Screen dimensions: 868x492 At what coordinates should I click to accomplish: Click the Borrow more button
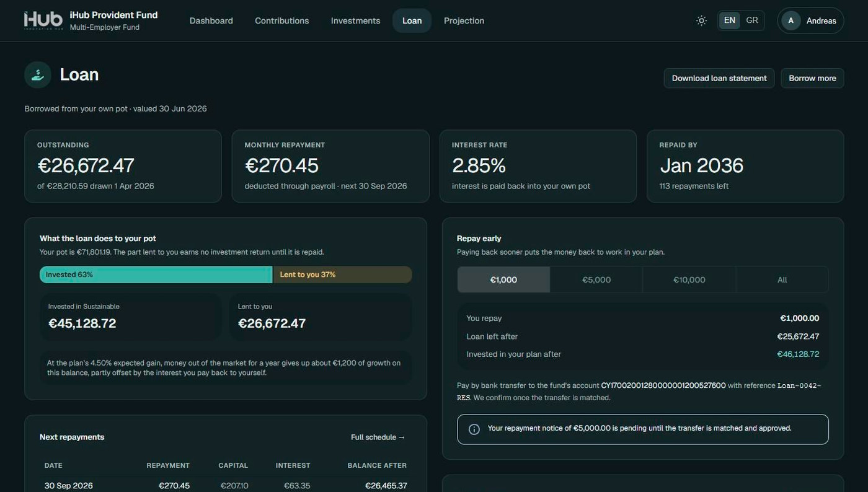(812, 78)
